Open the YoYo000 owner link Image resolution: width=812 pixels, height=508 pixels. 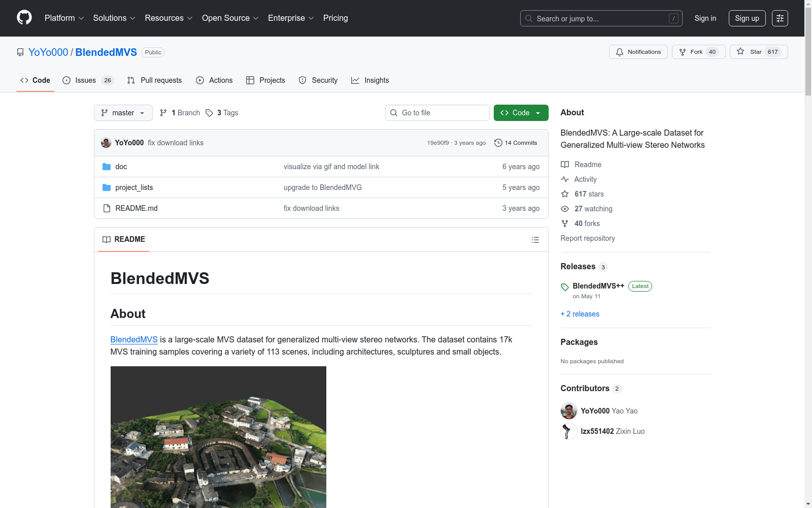point(48,52)
